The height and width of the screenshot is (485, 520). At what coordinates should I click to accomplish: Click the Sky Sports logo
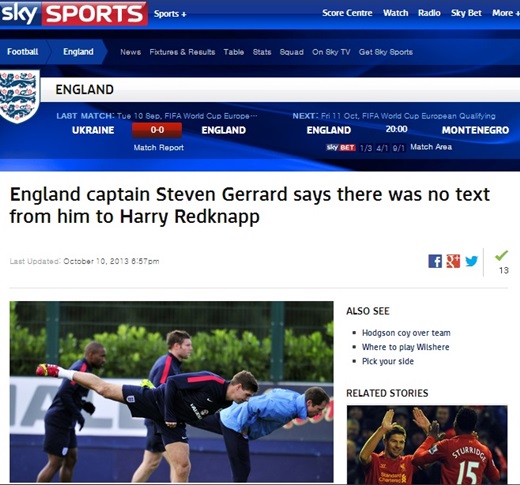(x=73, y=13)
